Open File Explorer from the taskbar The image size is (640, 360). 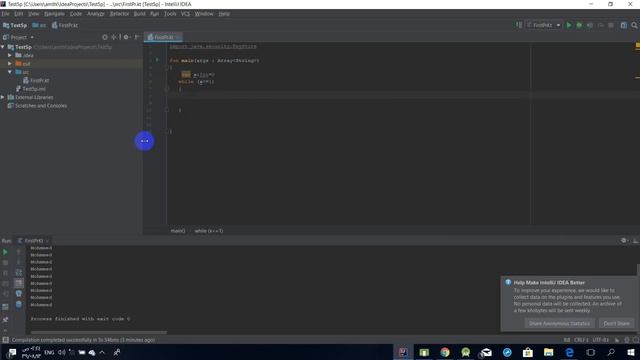[x=549, y=352]
